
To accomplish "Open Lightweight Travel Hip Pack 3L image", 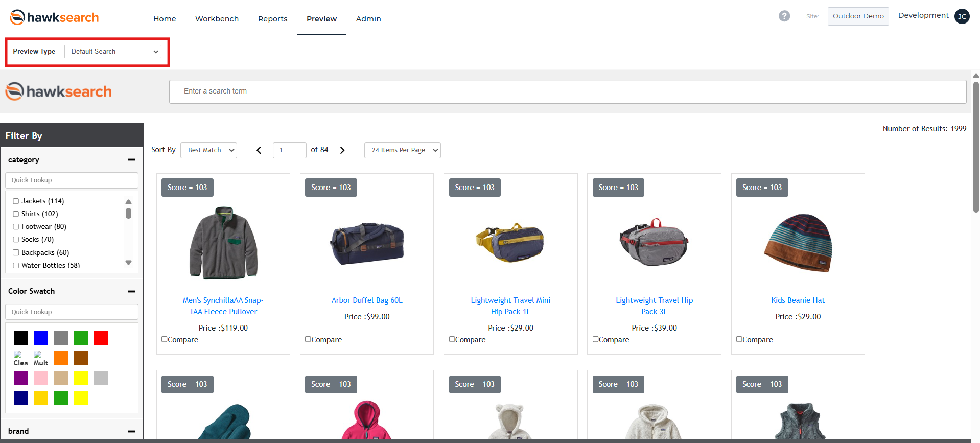I will point(654,242).
